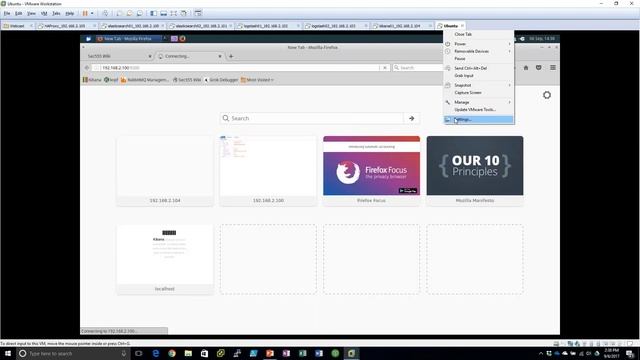Switch to the elasticsearch01 VM tab
The image size is (640, 360).
point(131,26)
